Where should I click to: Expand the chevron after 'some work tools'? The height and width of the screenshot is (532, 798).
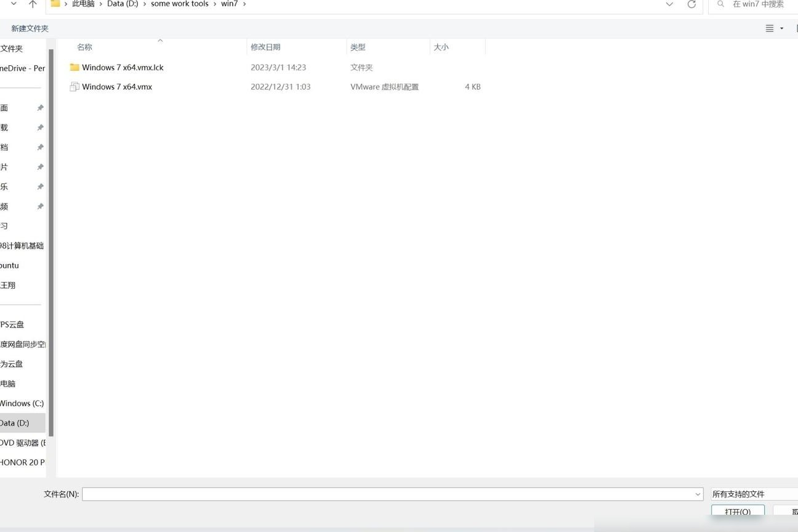coord(215,4)
